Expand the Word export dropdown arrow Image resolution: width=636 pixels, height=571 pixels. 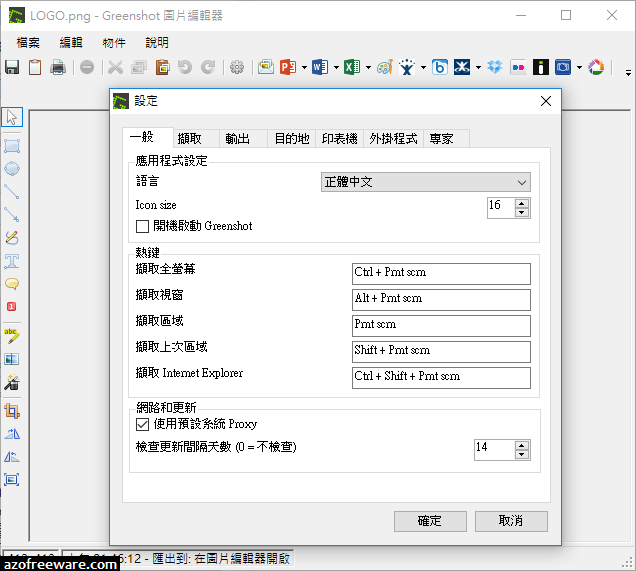pos(336,67)
